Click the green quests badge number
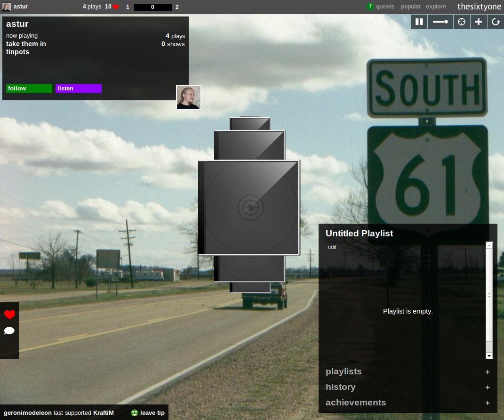Screen dimensions: 504x420 click(x=370, y=7)
